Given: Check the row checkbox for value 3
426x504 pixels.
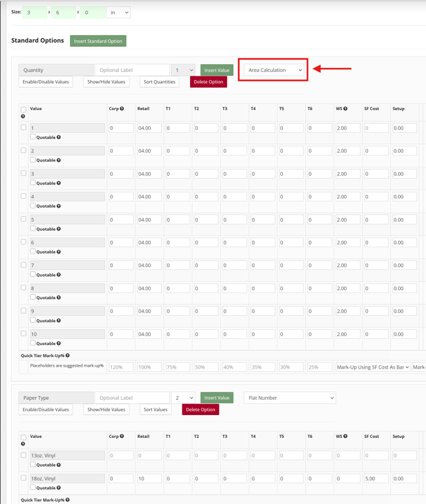Looking at the screenshot, I should click(x=24, y=174).
